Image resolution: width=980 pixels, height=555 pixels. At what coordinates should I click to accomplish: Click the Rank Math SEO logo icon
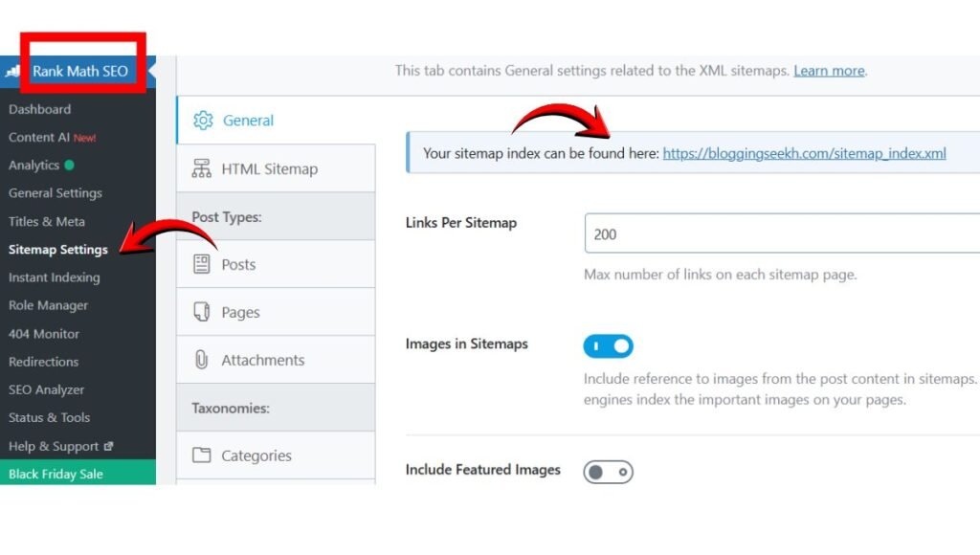14,71
